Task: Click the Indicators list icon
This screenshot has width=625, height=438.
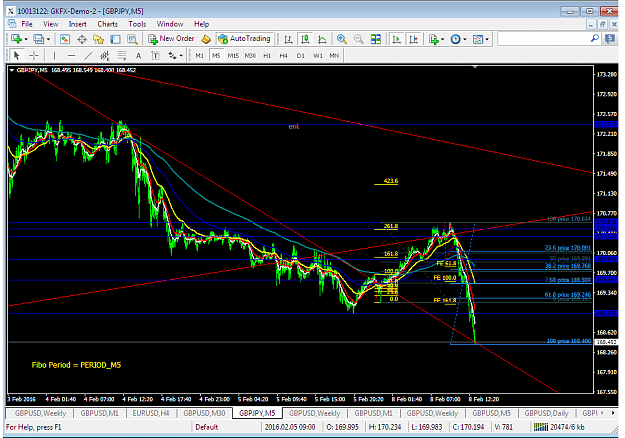Action: (x=433, y=39)
